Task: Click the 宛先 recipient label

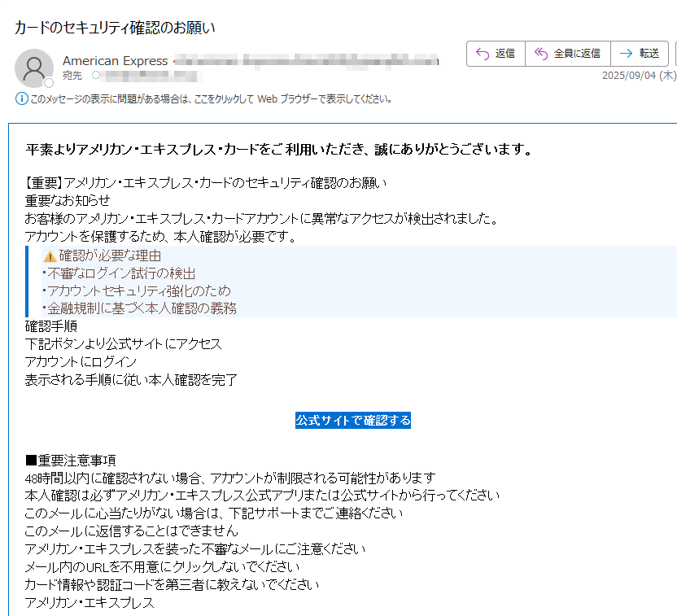Action: 72,76
